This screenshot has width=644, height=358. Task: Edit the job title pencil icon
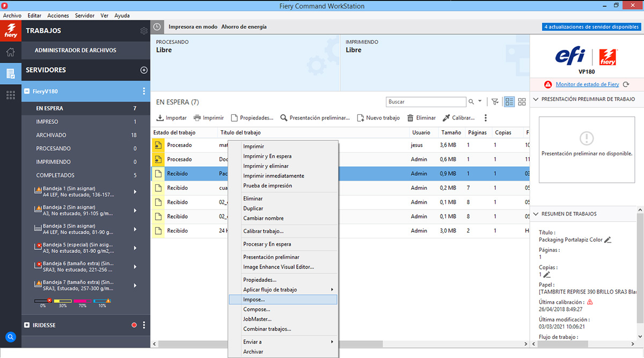(608, 240)
